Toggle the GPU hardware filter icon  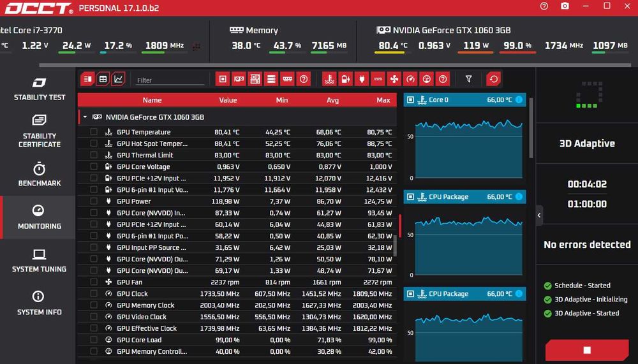point(239,79)
